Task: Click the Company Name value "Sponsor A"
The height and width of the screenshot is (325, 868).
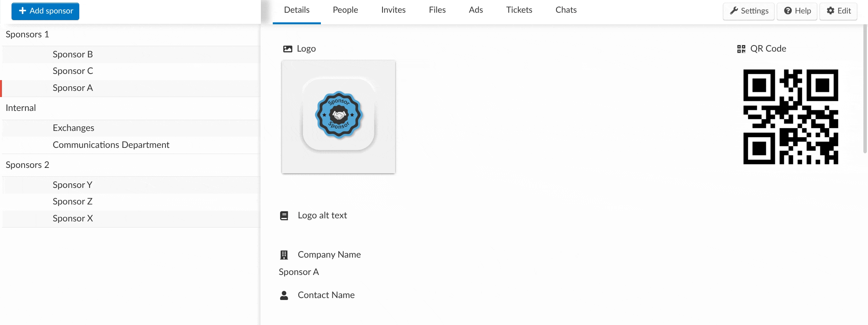Action: [x=299, y=272]
